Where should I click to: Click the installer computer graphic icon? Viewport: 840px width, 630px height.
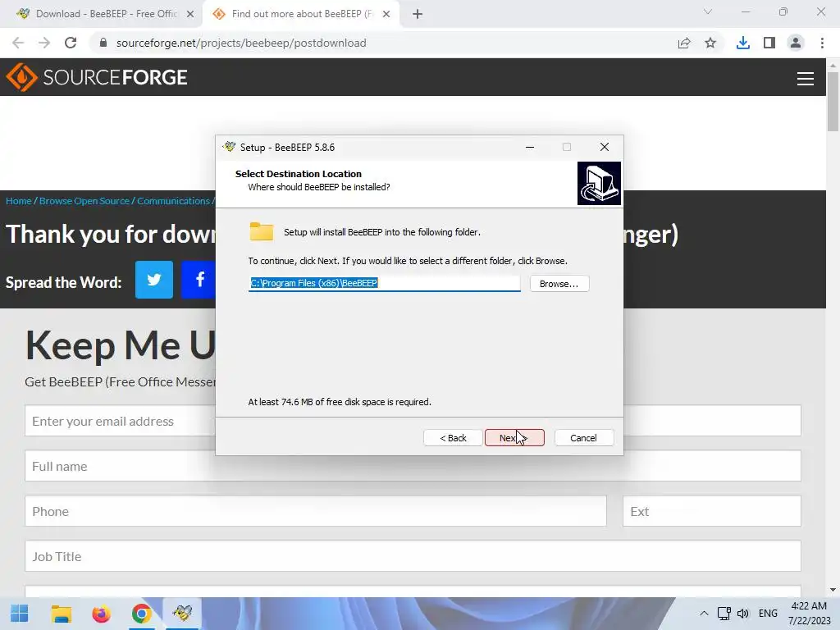click(599, 183)
